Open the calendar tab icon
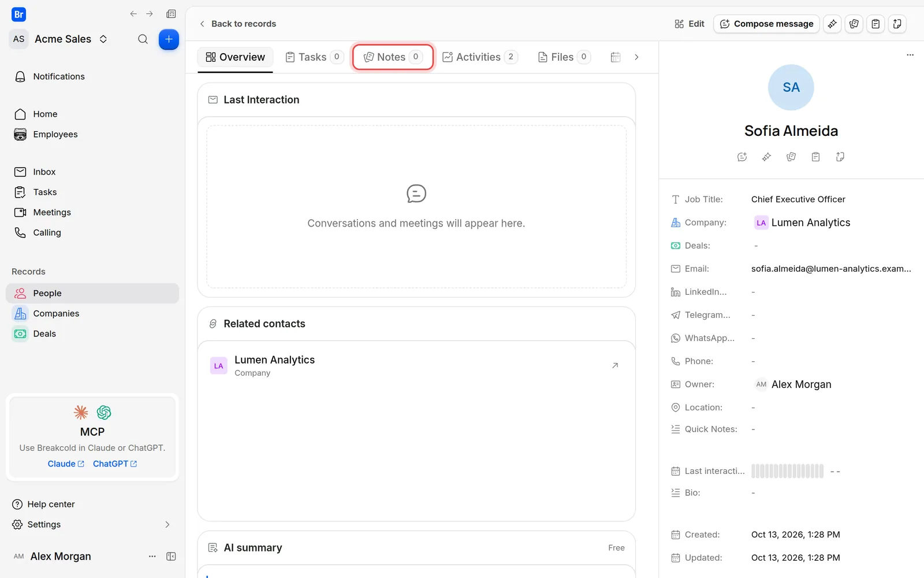Screen dimensions: 924x578 [x=616, y=57]
